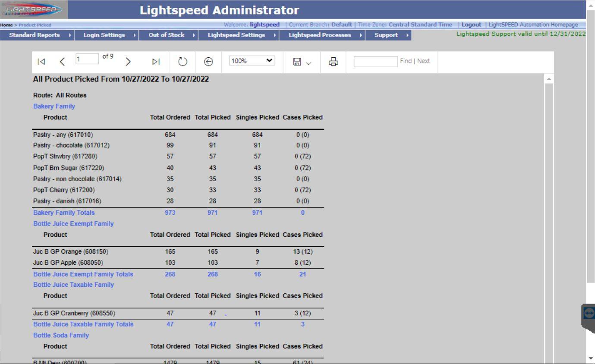
Task: Open Standard Reports menu
Action: coord(37,35)
